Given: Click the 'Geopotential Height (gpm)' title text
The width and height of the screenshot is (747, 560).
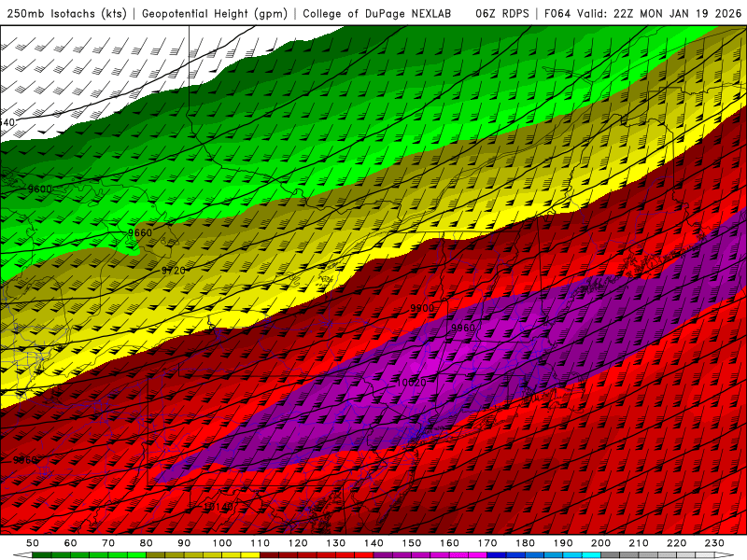Looking at the screenshot, I should coord(215,14).
